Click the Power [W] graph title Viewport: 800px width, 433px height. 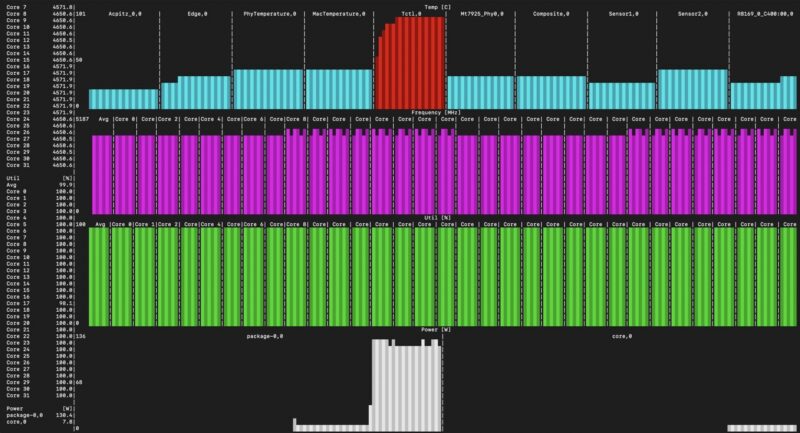click(x=436, y=329)
